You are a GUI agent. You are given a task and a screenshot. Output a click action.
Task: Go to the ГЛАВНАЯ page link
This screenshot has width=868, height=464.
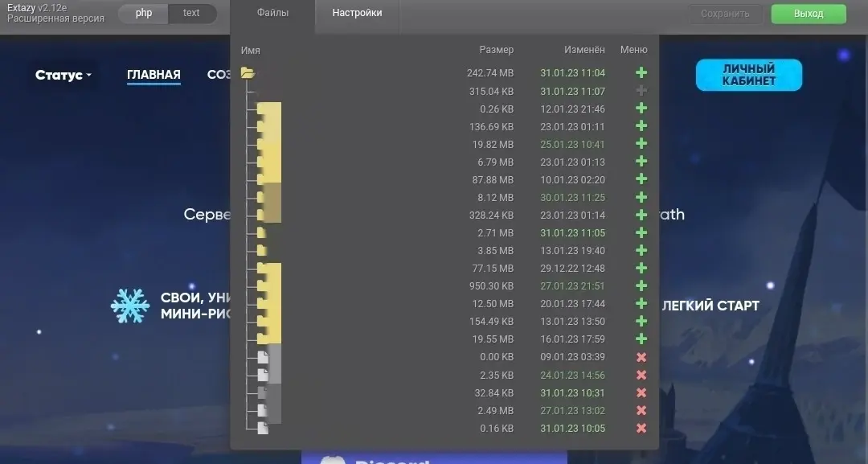click(x=154, y=75)
